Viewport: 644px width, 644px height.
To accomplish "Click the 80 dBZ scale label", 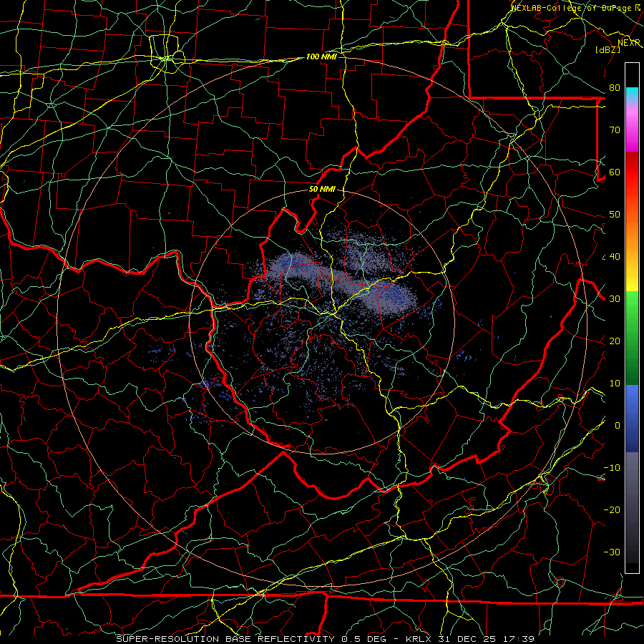I will coord(615,87).
